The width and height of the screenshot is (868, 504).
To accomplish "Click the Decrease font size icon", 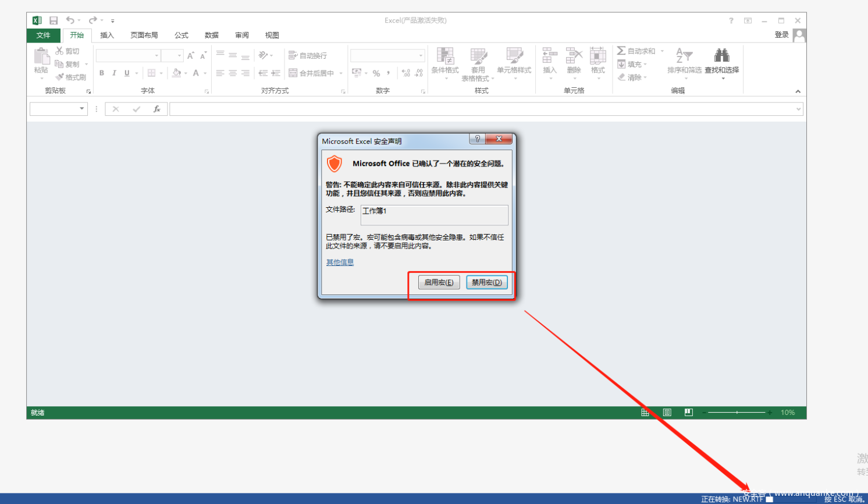I will 203,55.
